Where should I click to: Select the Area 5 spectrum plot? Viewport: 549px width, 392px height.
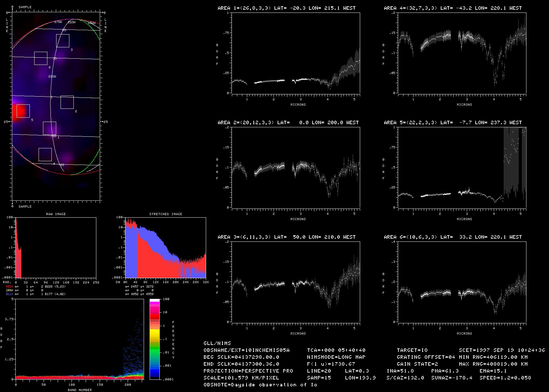462,167
